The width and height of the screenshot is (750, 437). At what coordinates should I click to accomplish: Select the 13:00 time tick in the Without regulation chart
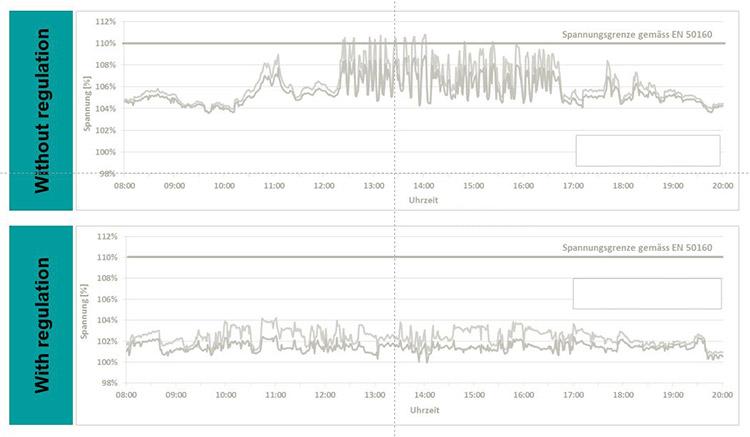373,186
